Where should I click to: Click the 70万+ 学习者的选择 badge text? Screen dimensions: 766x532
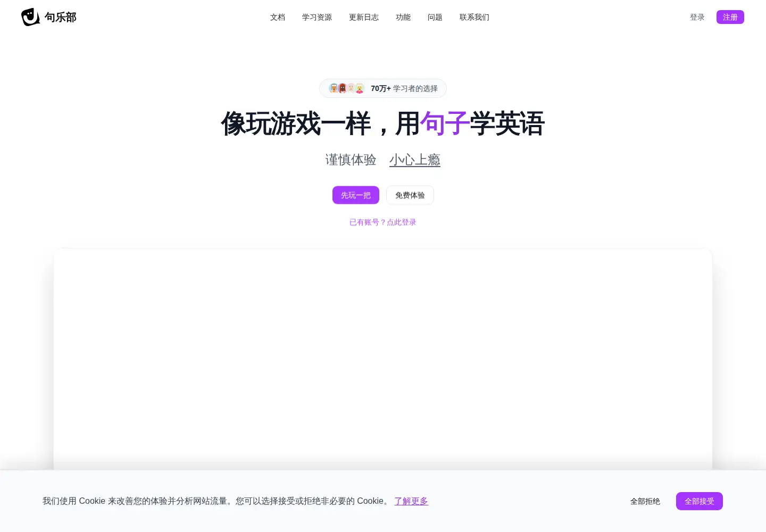click(x=404, y=88)
